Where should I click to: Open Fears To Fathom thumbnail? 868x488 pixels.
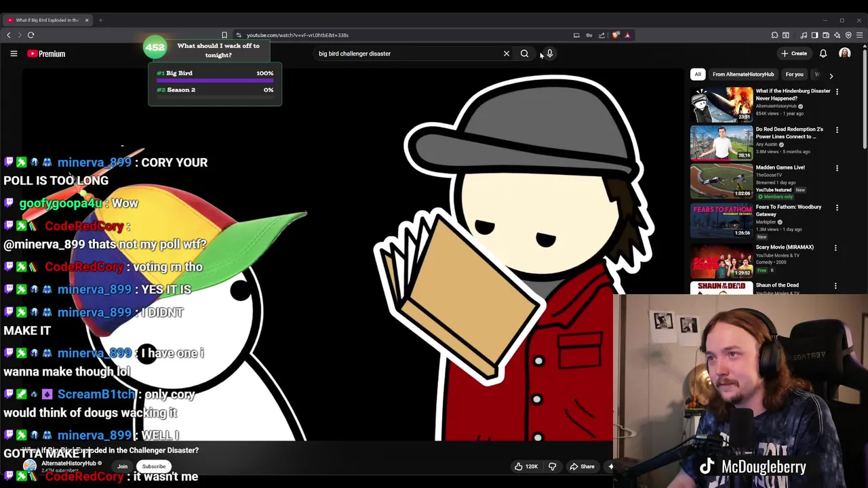722,220
